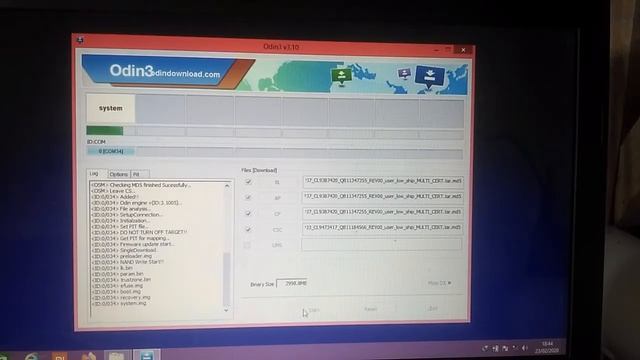
Task: Click the green flashing progress bar
Action: (105, 131)
